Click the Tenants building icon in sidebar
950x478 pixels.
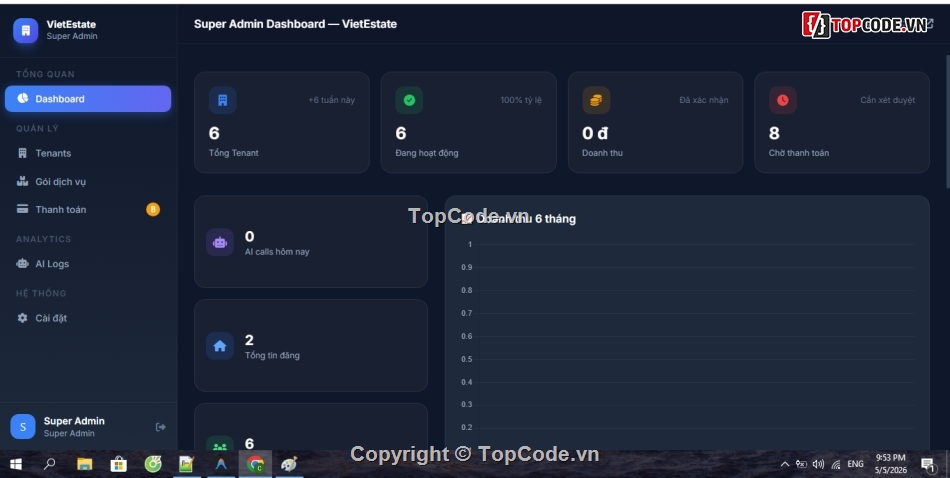tap(22, 153)
